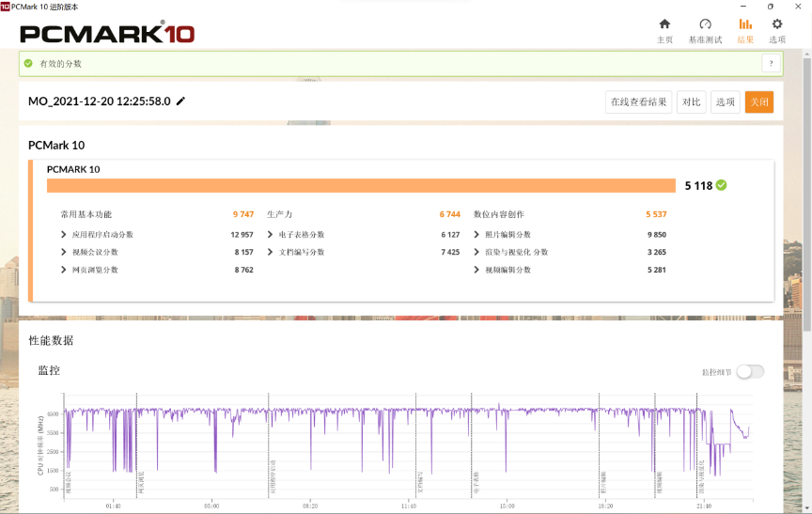
Task: Expand the spreadsheet score row
Action: (x=270, y=235)
